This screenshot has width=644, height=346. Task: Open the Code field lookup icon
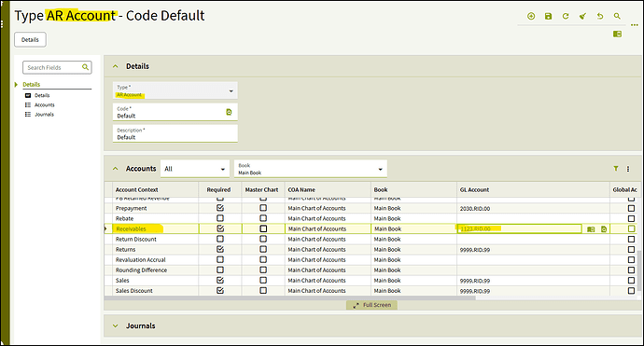[x=230, y=112]
